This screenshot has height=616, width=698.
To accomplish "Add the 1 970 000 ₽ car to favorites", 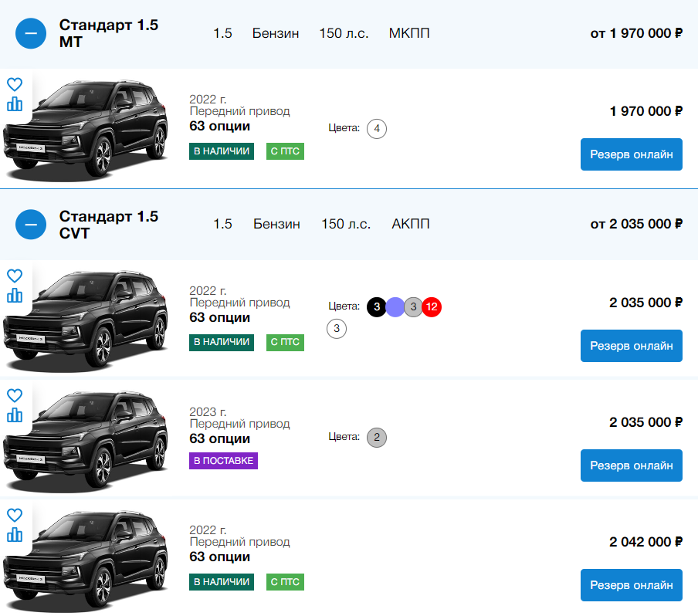I will tap(14, 84).
